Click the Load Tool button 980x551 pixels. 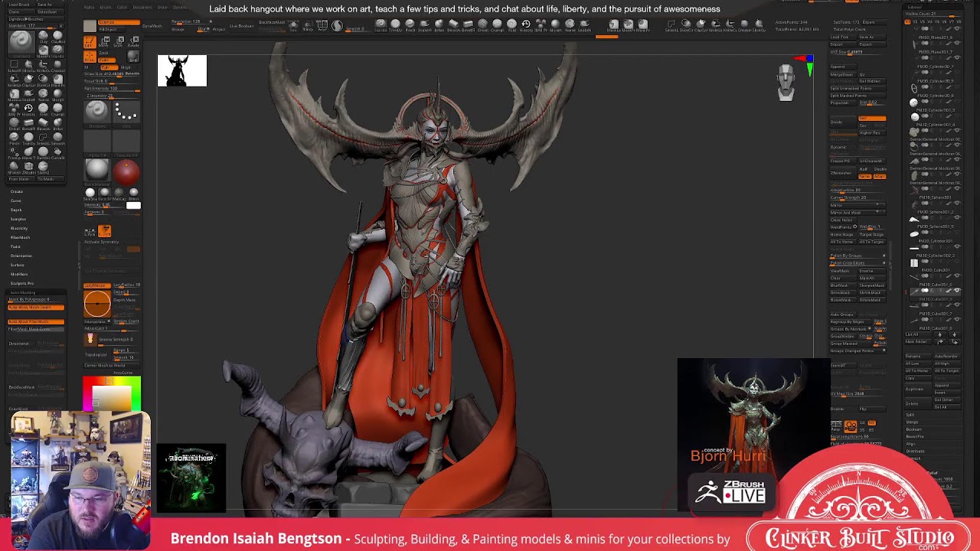[843, 37]
